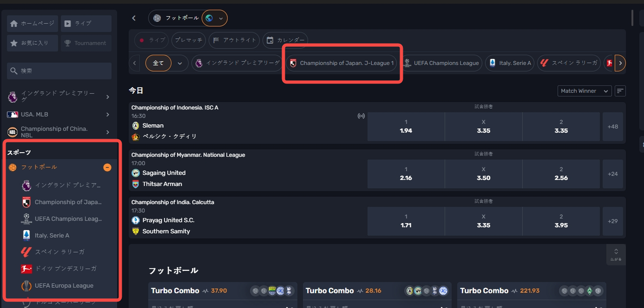Toggle the ライブ filter chip
Viewport: 644px width, 308px height.
click(x=151, y=40)
